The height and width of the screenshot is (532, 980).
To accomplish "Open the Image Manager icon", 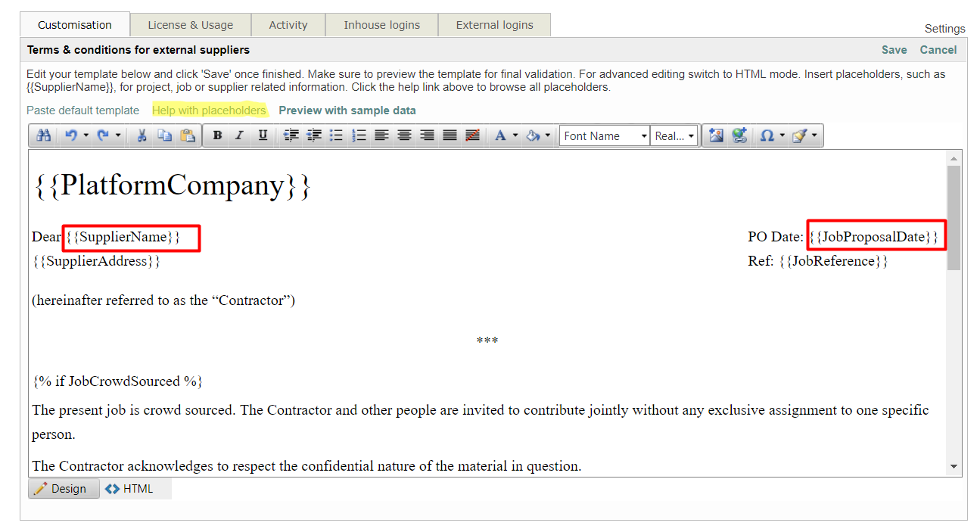I will point(716,135).
